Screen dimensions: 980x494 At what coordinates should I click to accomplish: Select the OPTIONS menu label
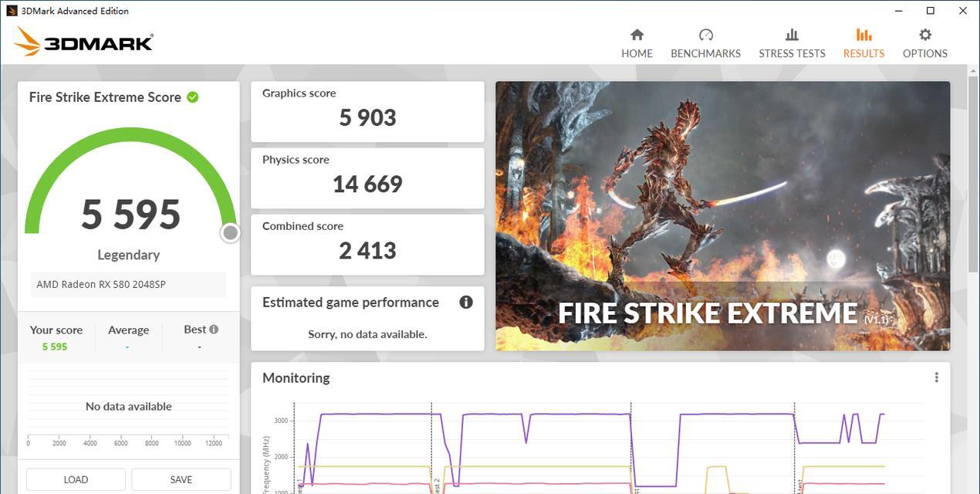(x=925, y=53)
